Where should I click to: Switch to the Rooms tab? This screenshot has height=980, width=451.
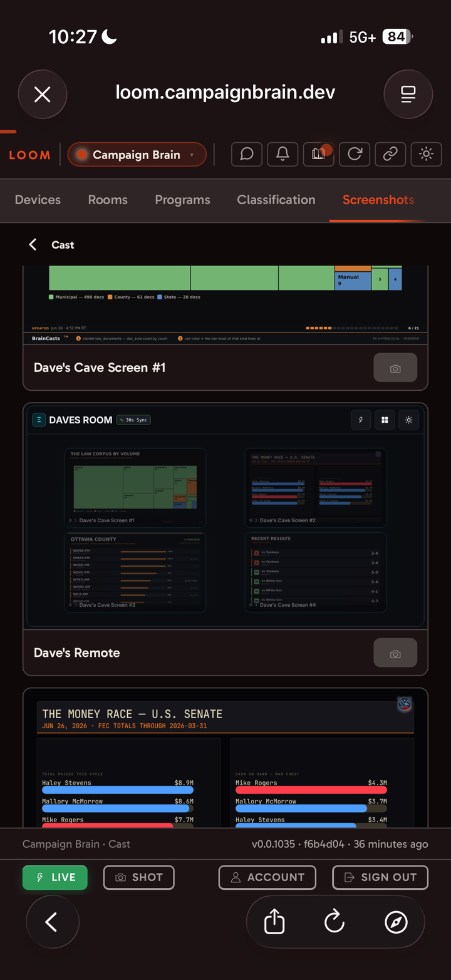108,200
